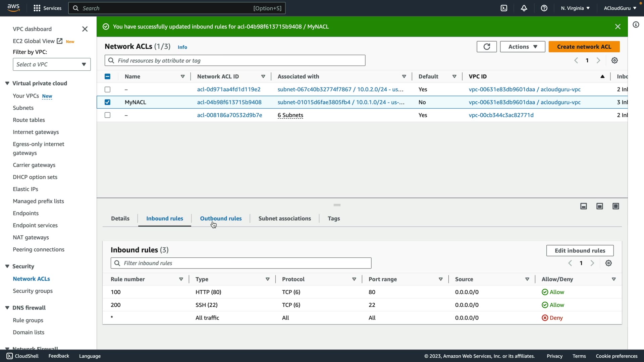
Task: Click Edit inbound rules button
Action: (x=580, y=250)
